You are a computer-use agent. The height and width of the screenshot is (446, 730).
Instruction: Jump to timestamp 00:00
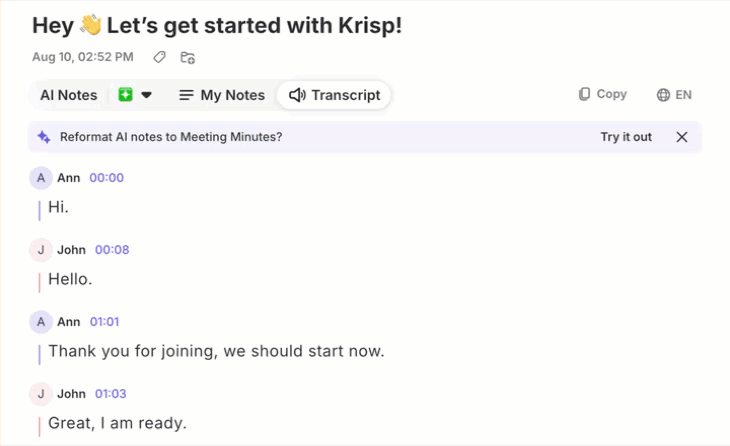point(107,178)
